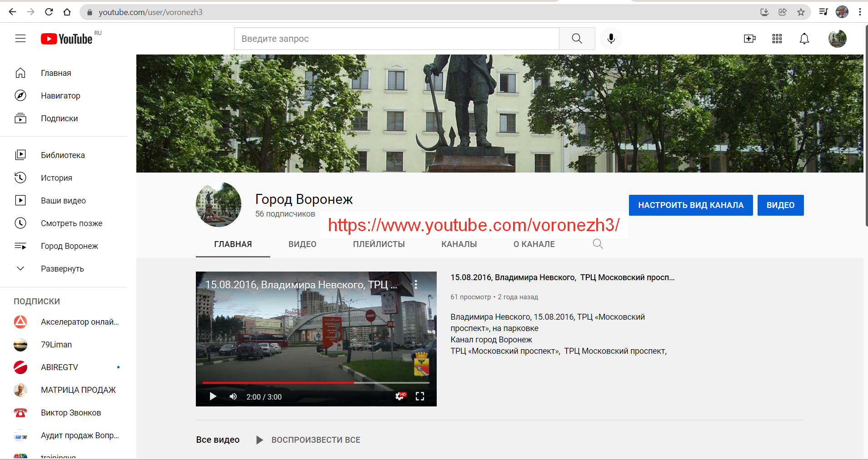Switch to ГЛАВНАЯ channel tab
The image size is (868, 460).
point(233,244)
